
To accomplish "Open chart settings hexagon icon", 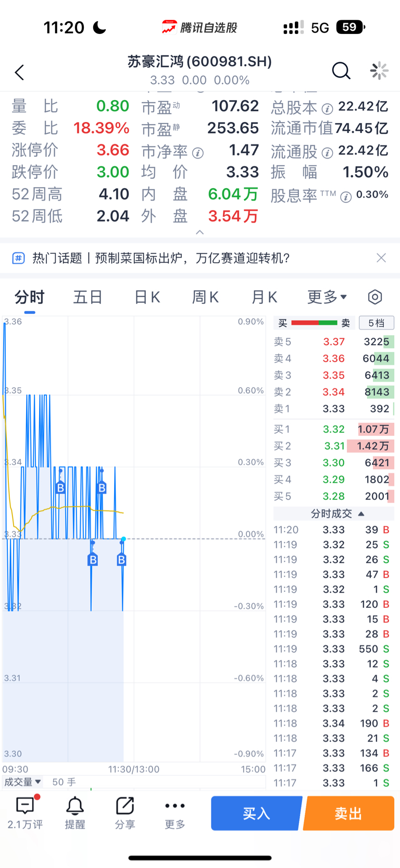I will click(x=375, y=297).
